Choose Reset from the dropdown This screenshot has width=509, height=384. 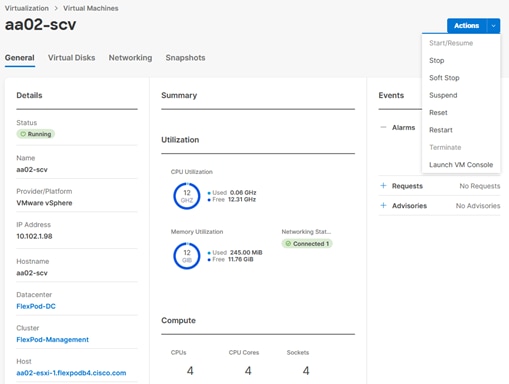click(x=438, y=112)
